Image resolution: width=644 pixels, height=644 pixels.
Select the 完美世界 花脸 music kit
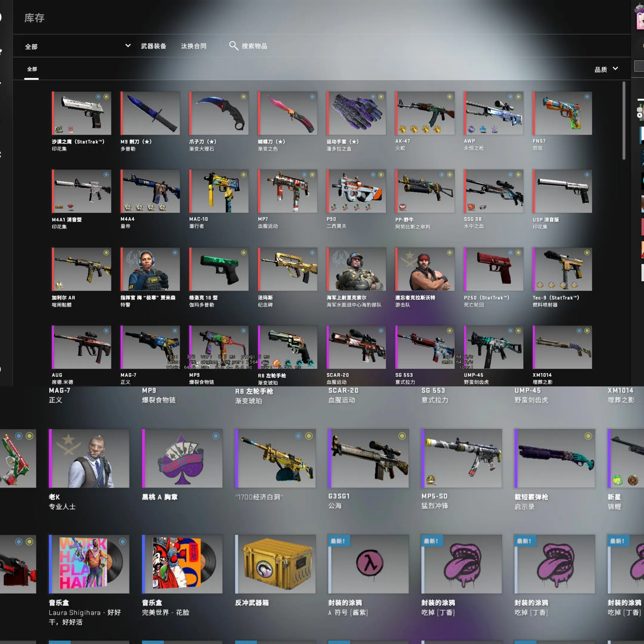pyautogui.click(x=182, y=564)
